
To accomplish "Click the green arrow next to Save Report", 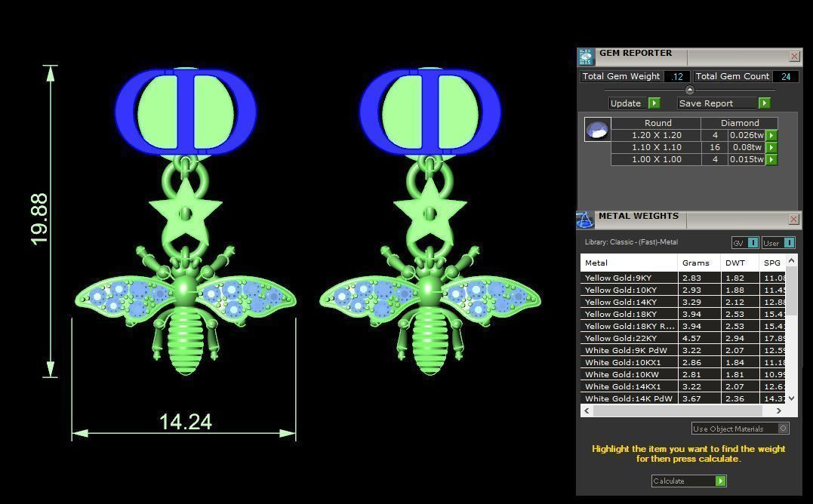I will coord(764,103).
